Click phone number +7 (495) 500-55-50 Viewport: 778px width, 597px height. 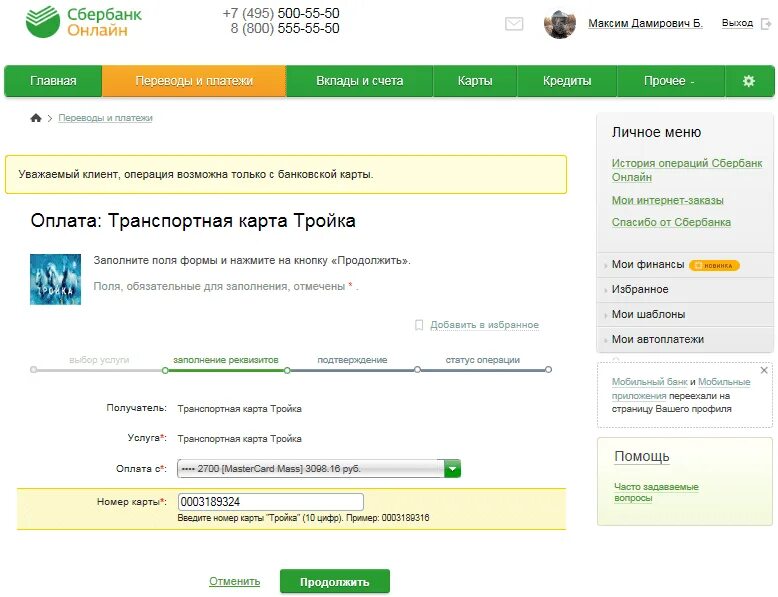[x=281, y=13]
